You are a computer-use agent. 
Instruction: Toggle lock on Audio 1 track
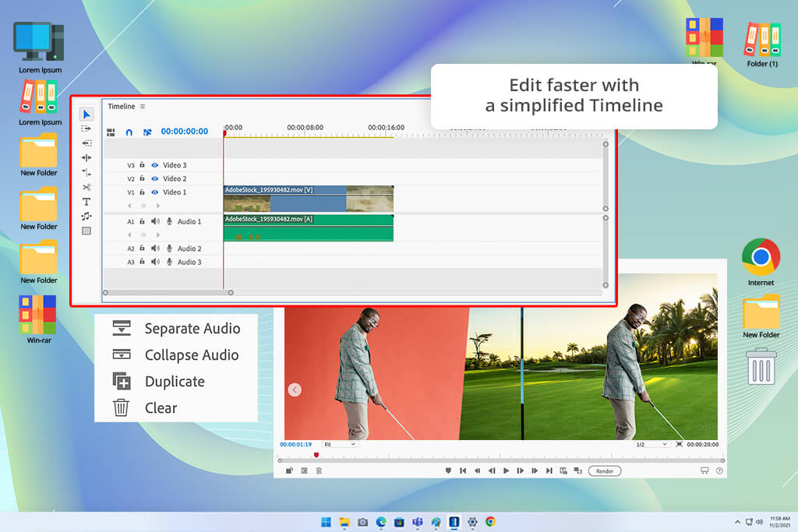[x=142, y=221]
